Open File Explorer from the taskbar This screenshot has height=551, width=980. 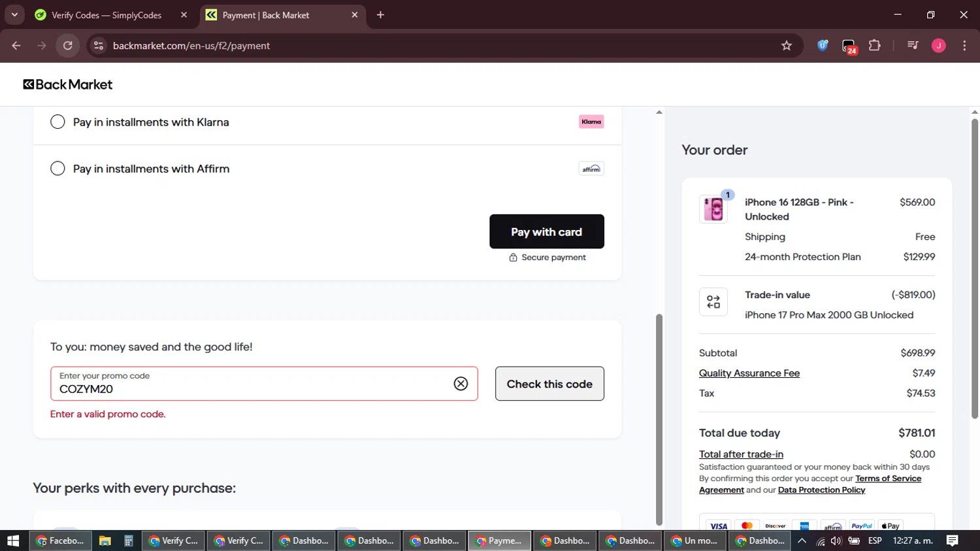pos(105,541)
